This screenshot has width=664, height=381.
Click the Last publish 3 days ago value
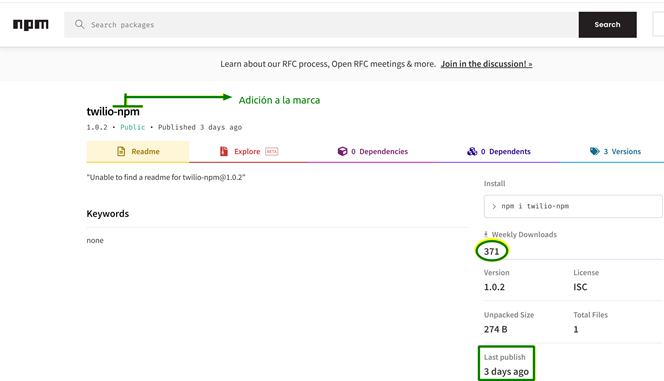point(506,372)
